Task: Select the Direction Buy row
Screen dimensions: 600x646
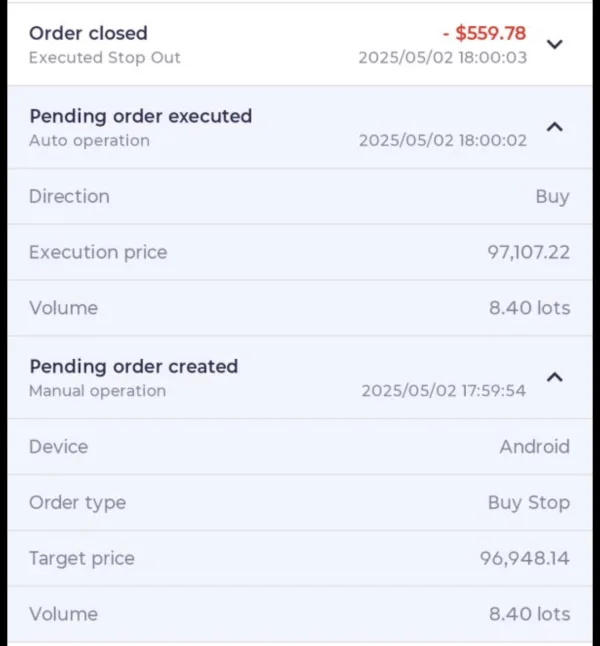Action: (300, 196)
